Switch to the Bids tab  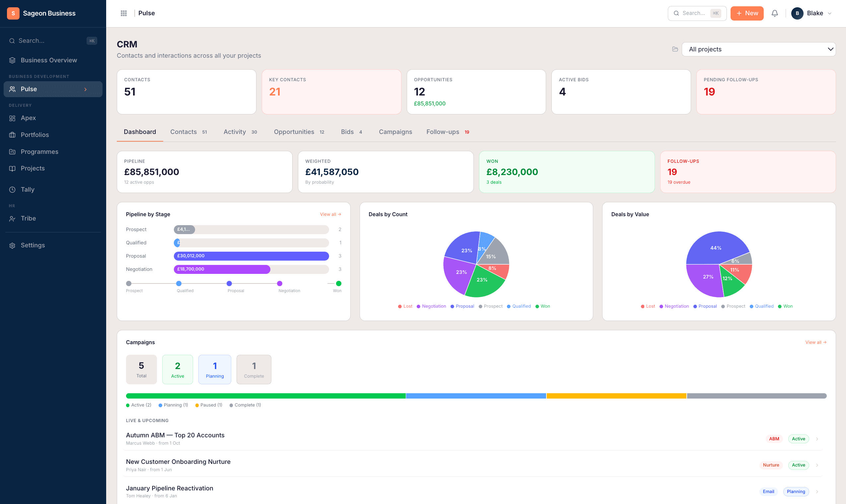[x=351, y=132]
